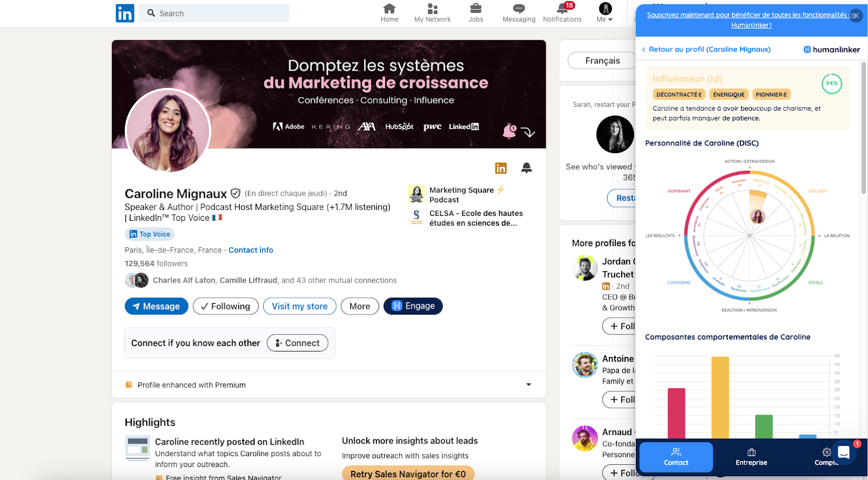
Task: Click the DÉCONTRACTÉ·E trait tag
Action: tap(679, 94)
